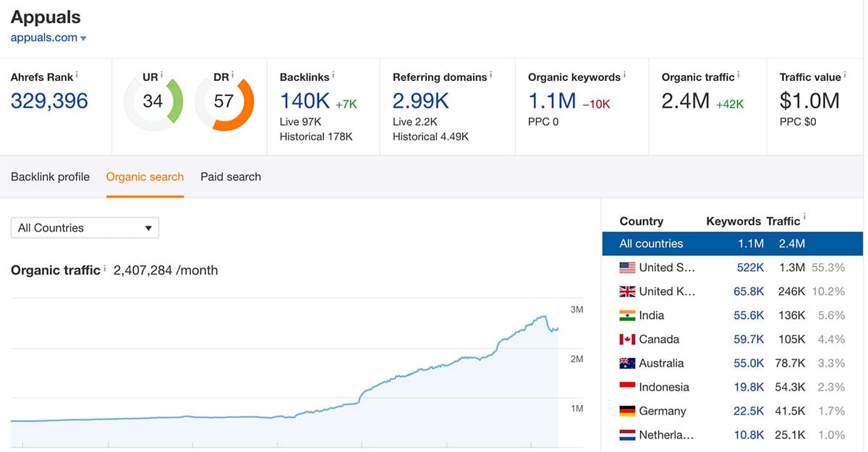Open the 1.1M organic keywords link
Viewport: 868px width, 452px height.
(552, 101)
